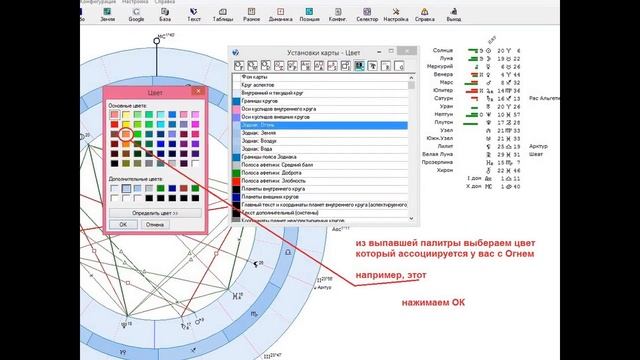
Task: Click the Юпитер row in the planet table
Action: (476, 90)
